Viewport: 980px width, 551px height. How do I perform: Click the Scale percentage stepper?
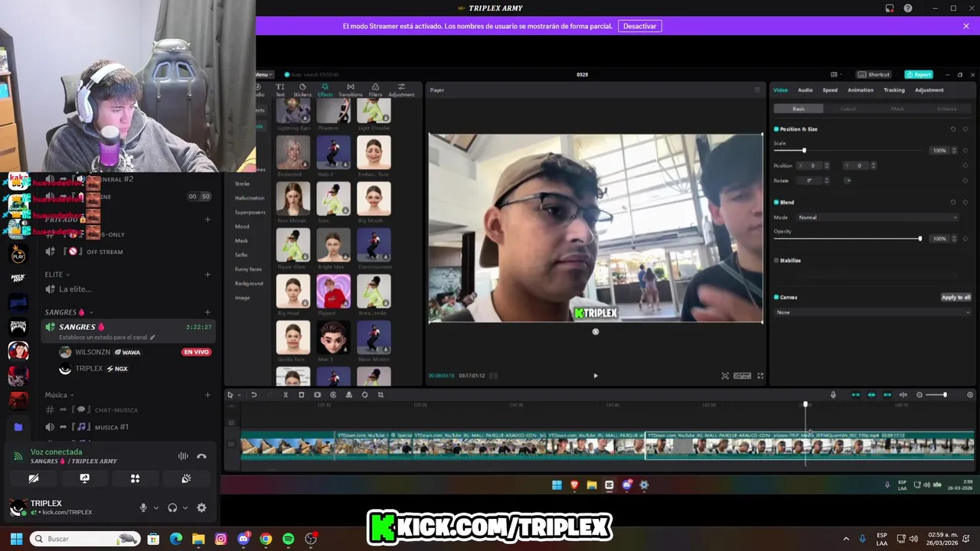(x=954, y=150)
